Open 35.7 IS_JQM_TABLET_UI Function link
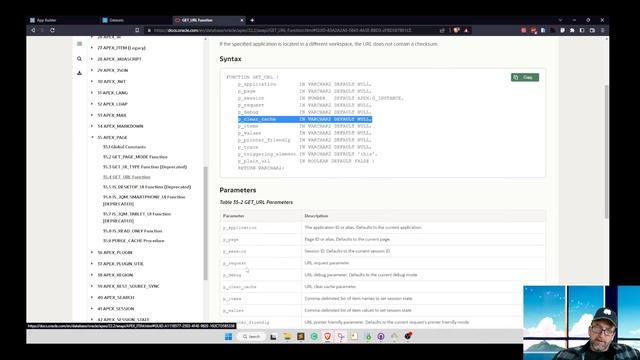Image resolution: width=640 pixels, height=360 pixels. pos(137,217)
